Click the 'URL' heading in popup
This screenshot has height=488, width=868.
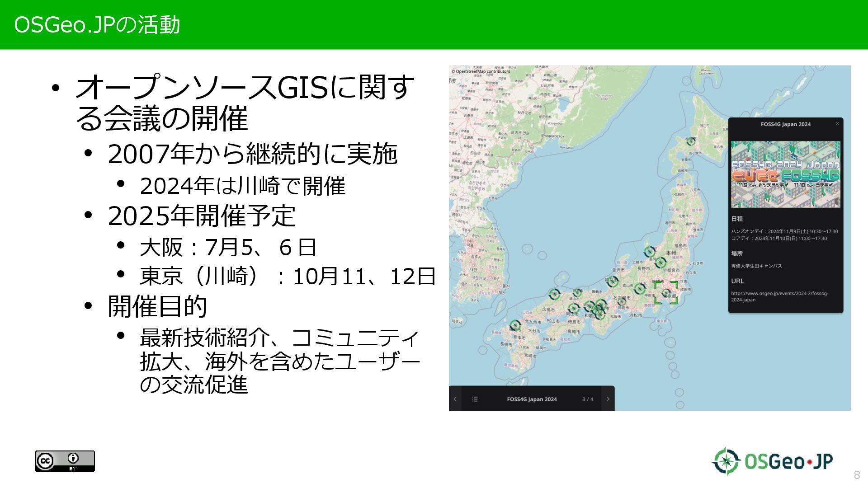click(x=737, y=281)
